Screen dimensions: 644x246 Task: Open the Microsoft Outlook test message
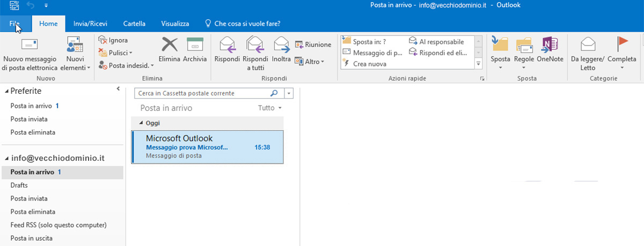click(x=208, y=147)
